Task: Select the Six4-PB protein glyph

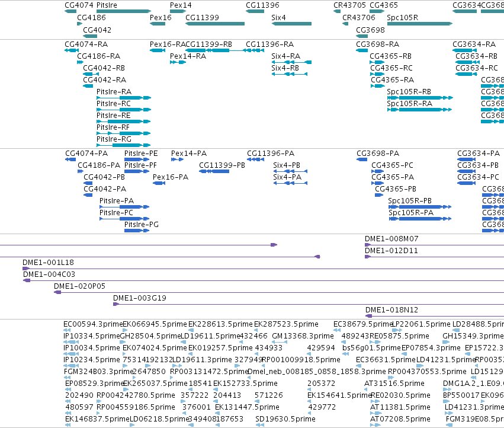Action: 291,171
